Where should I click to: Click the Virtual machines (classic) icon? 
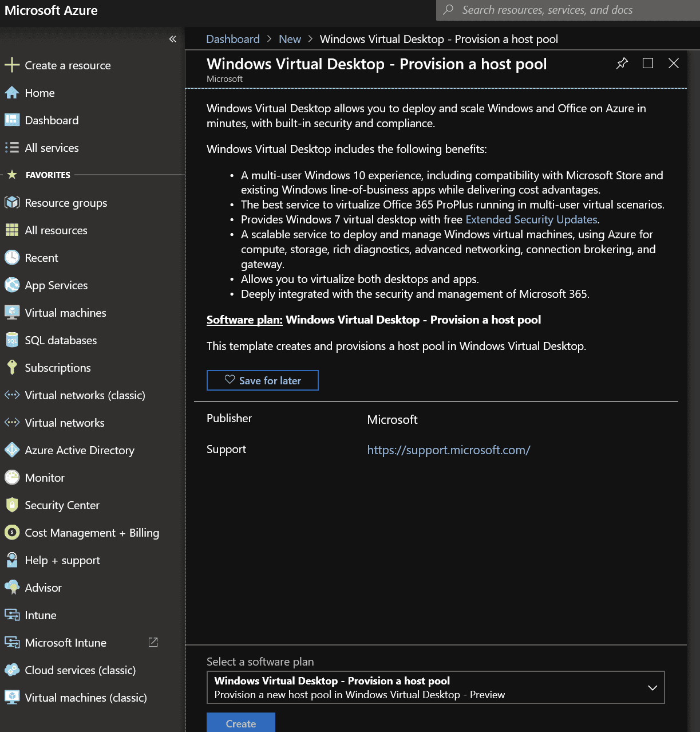coord(12,697)
